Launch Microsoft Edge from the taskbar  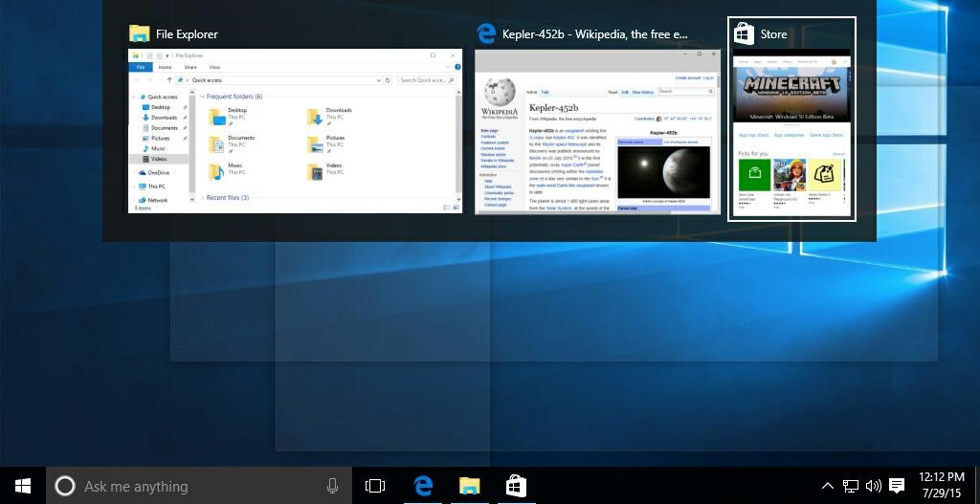click(x=423, y=486)
